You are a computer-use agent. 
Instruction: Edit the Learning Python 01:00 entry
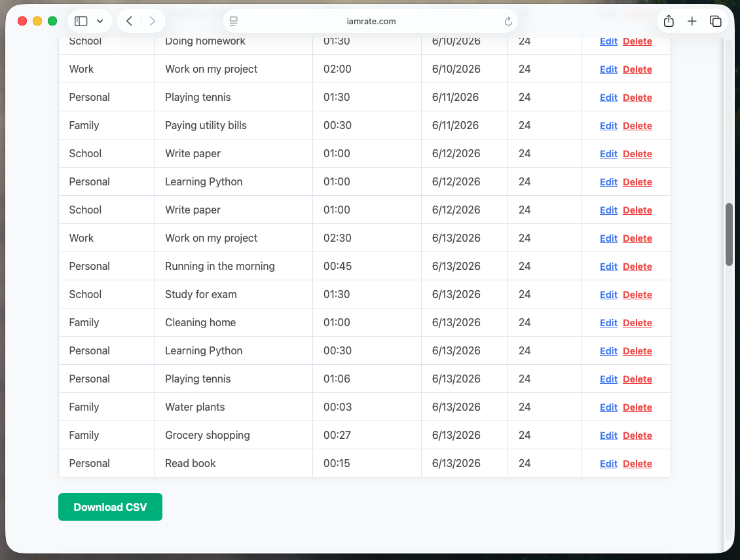click(608, 182)
